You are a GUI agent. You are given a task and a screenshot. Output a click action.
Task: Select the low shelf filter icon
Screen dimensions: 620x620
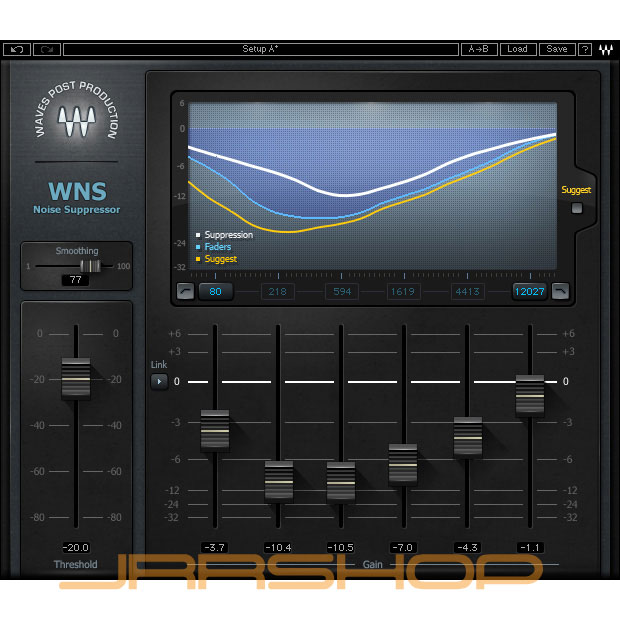pos(185,292)
